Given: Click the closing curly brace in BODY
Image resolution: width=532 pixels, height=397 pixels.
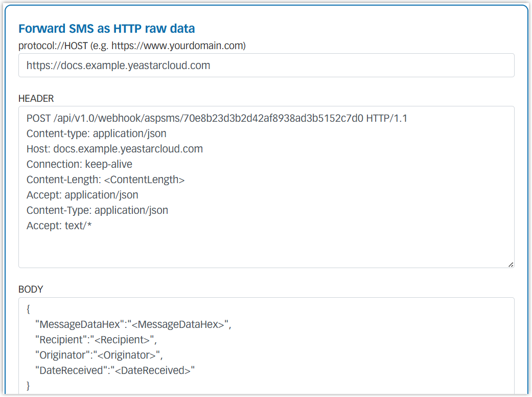Looking at the screenshot, I should click(29, 385).
